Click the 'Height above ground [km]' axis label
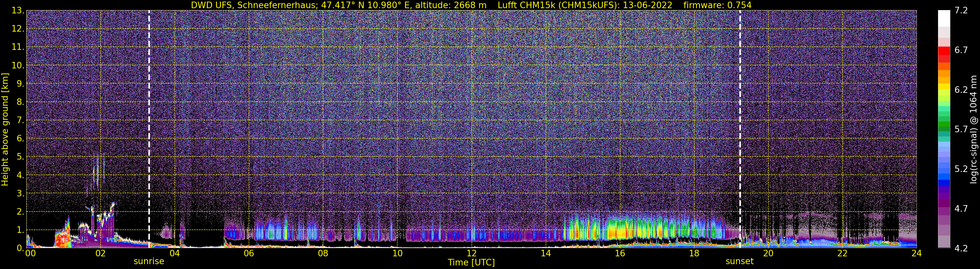Viewport: 980px width, 269px height. click(x=5, y=129)
